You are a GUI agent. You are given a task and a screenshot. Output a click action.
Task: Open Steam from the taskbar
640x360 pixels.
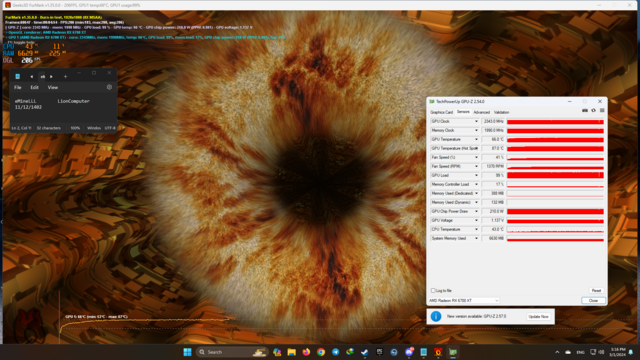(364, 352)
